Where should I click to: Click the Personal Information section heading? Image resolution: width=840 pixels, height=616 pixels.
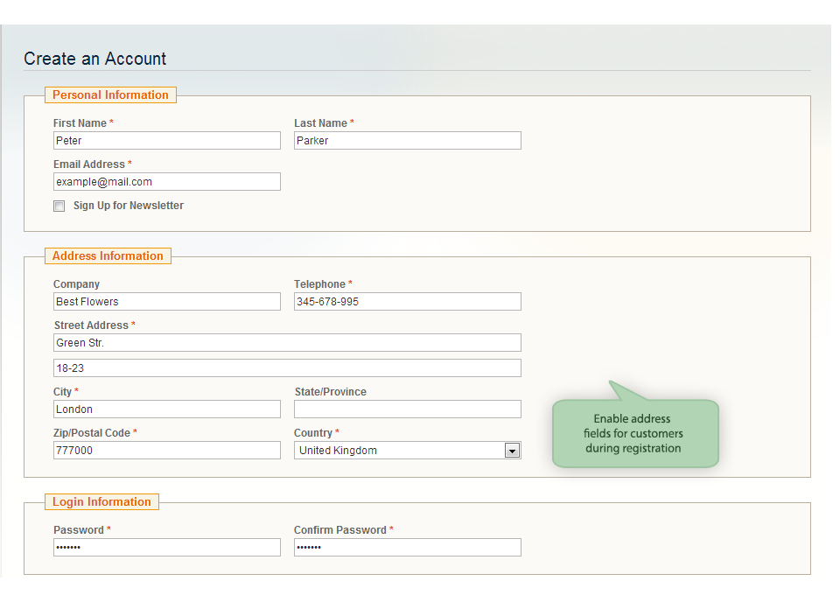pyautogui.click(x=110, y=94)
